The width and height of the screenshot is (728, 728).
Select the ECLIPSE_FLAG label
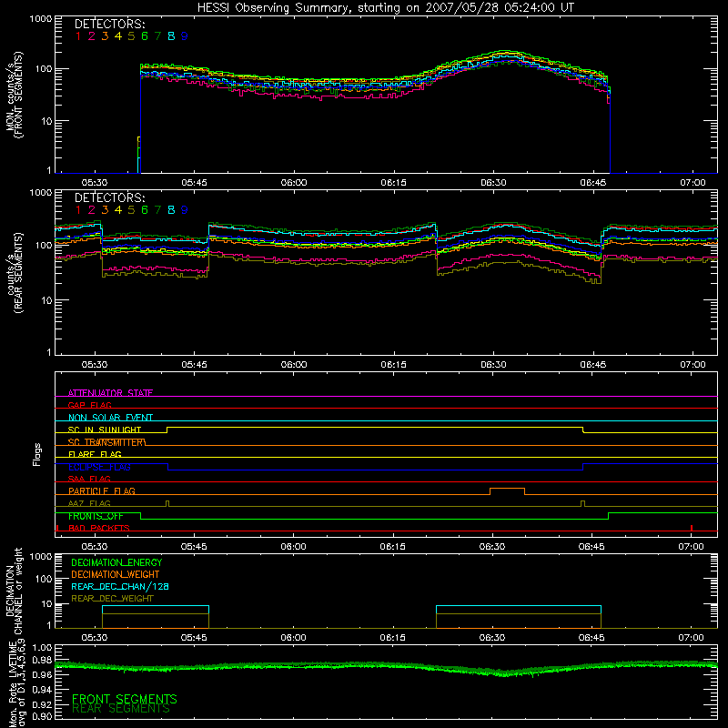(99, 467)
